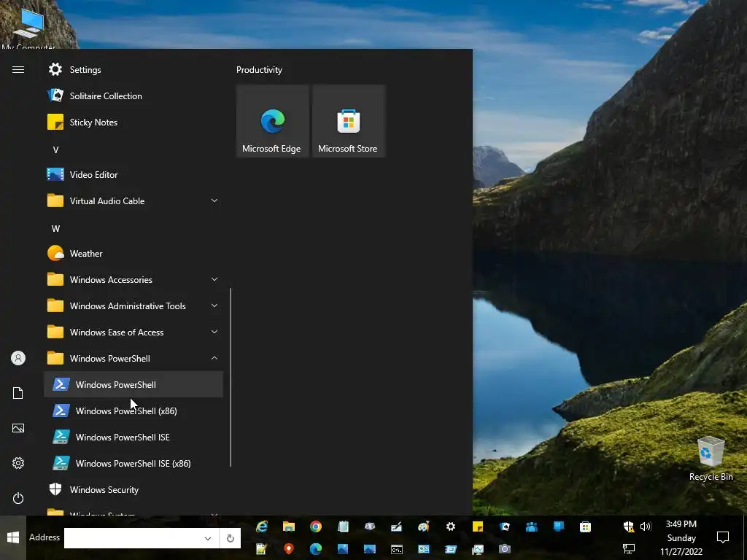
Task: Open the Microsoft Store tile
Action: point(349,121)
